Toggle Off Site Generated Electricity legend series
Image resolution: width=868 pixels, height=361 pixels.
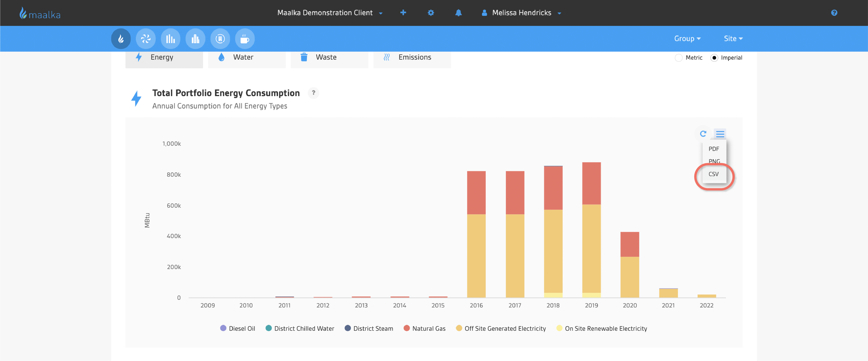[x=501, y=328]
